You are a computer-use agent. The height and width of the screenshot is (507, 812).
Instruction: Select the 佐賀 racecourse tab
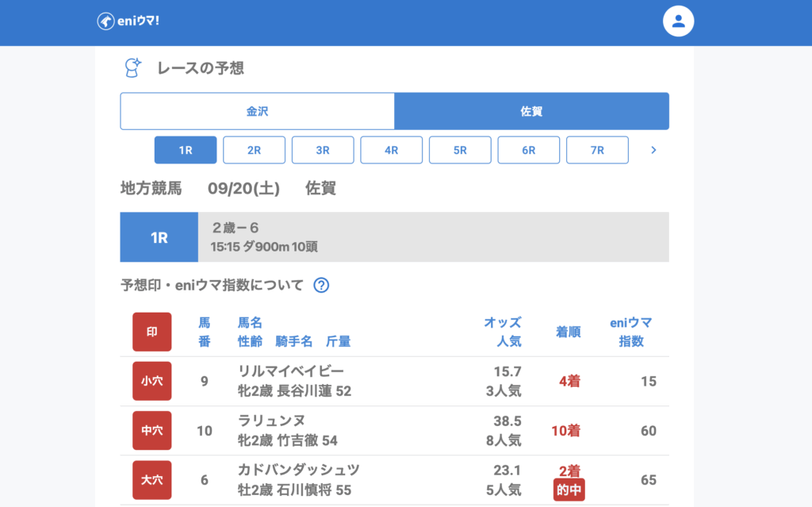click(531, 111)
